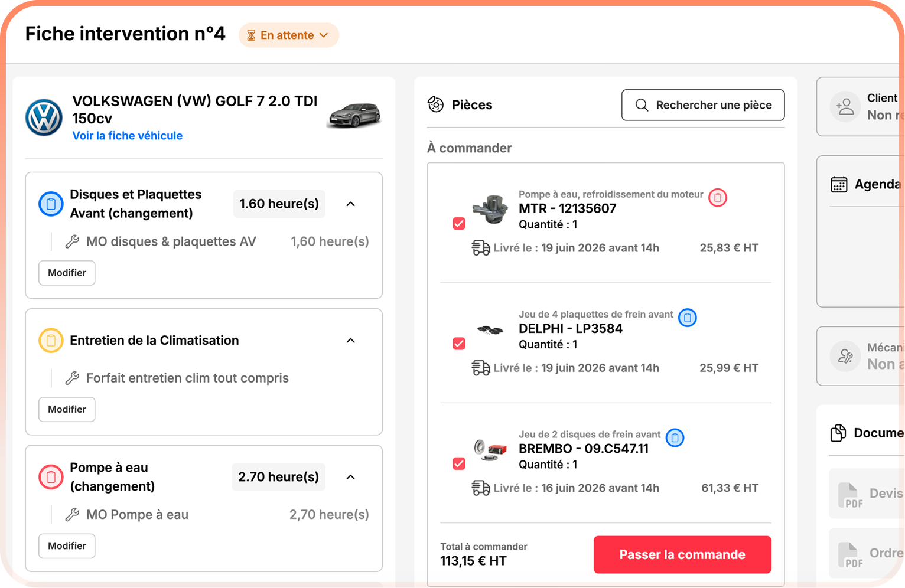This screenshot has width=905, height=588.
Task: Click MO disques & plaquettes AV row text
Action: click(x=171, y=241)
